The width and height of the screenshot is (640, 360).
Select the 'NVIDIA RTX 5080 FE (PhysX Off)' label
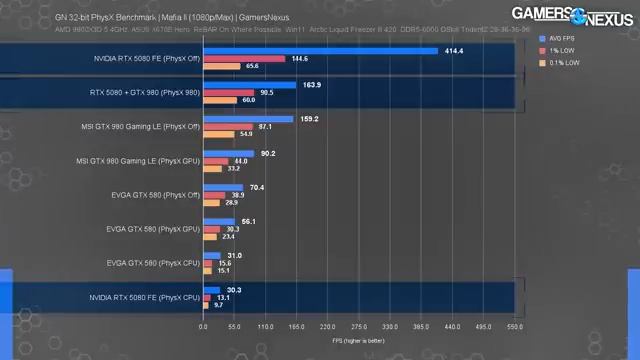tap(147, 59)
